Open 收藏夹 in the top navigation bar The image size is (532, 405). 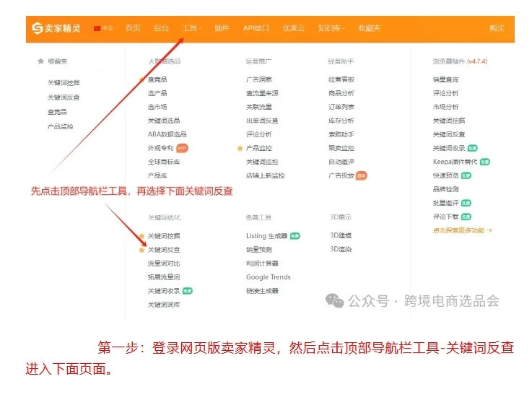pos(369,28)
